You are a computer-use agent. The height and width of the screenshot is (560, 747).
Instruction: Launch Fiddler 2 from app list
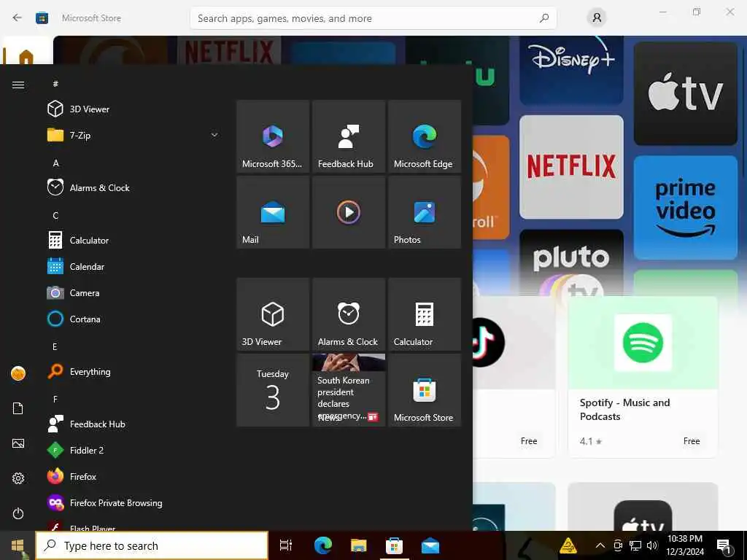coord(133,450)
